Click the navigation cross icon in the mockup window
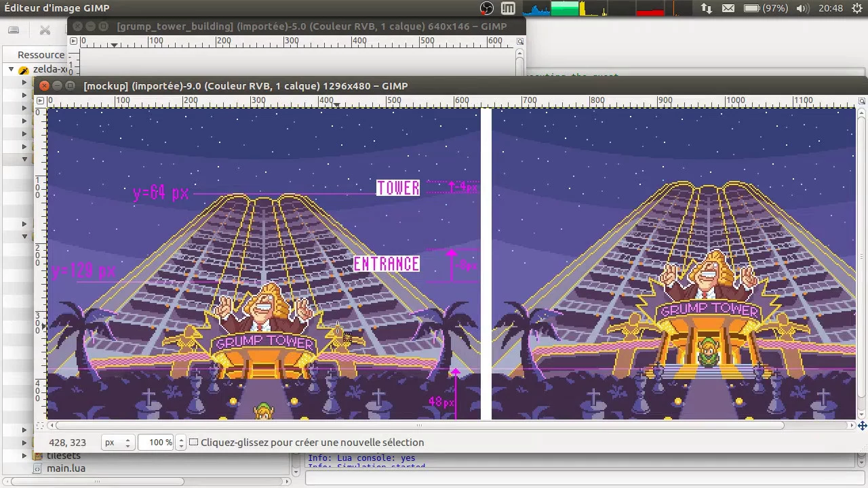Image resolution: width=868 pixels, height=488 pixels. (862, 426)
